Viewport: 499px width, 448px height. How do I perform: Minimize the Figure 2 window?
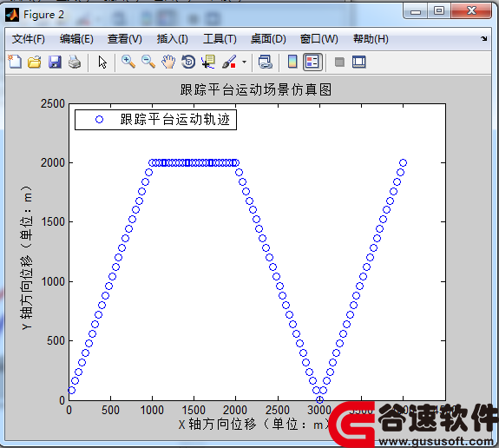[416, 11]
